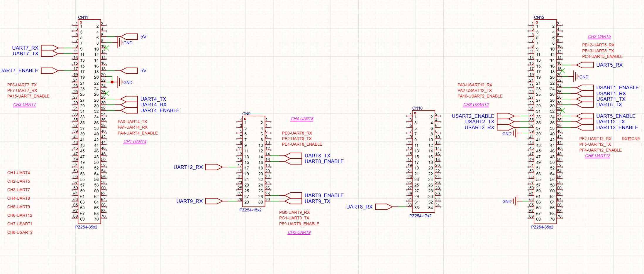Viewport: 644px width, 274px height.
Task: Select the PA15-UART7_ENABLE red note text
Action: click(28, 96)
